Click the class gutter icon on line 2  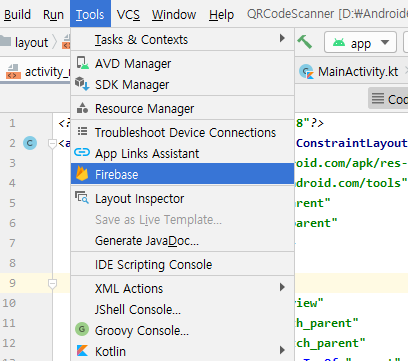[x=30, y=143]
